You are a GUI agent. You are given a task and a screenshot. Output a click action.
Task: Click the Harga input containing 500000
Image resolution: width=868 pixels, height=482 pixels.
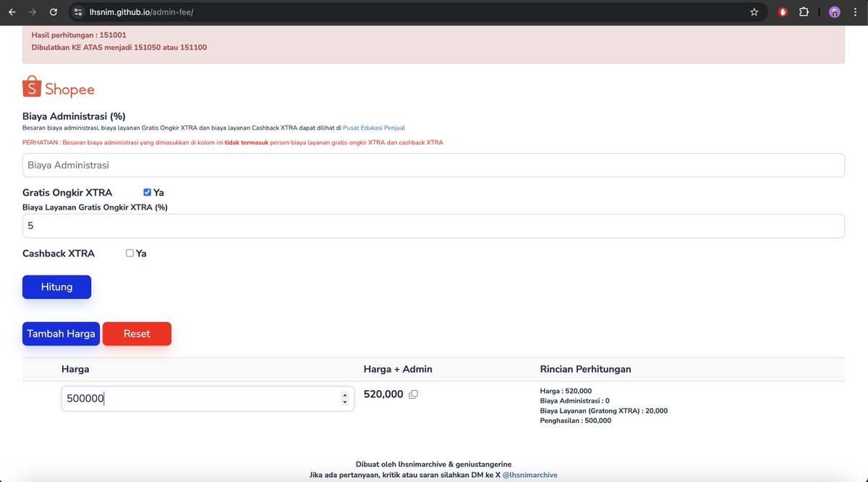click(208, 399)
